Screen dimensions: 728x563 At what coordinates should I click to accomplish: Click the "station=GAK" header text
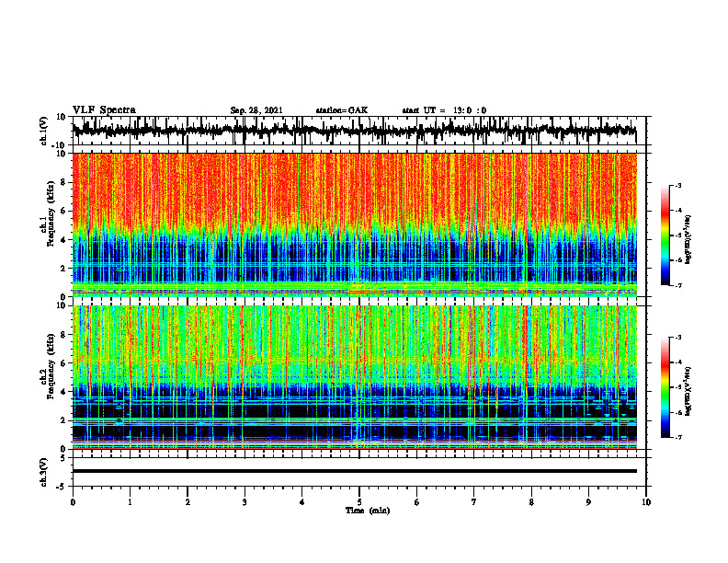point(342,110)
